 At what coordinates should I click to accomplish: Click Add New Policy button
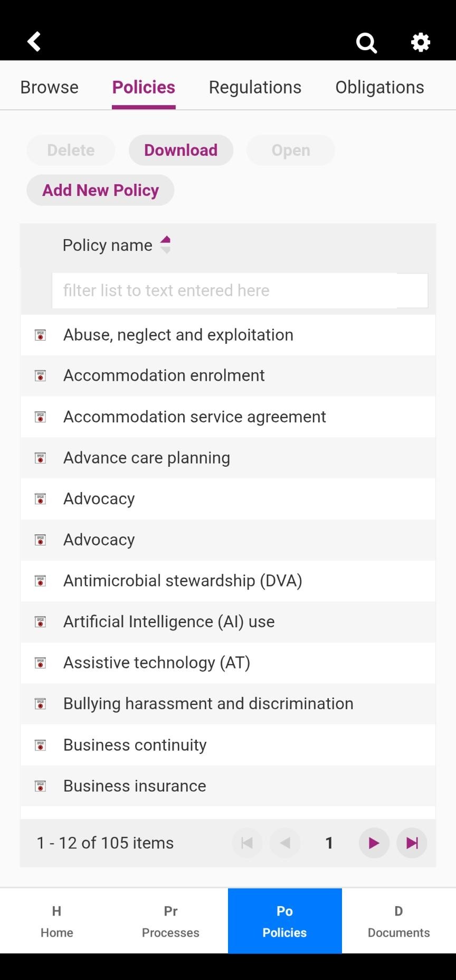coord(100,190)
